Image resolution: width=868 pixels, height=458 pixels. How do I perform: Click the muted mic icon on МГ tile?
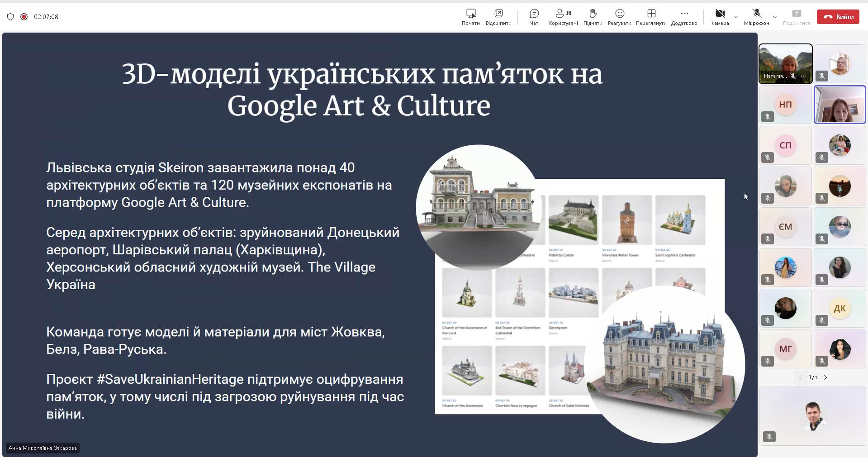point(768,361)
